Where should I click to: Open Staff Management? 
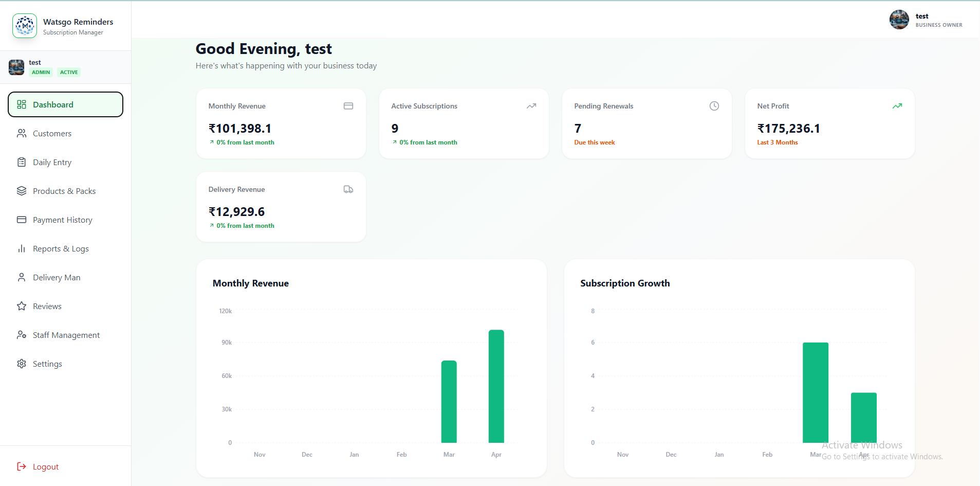point(66,335)
